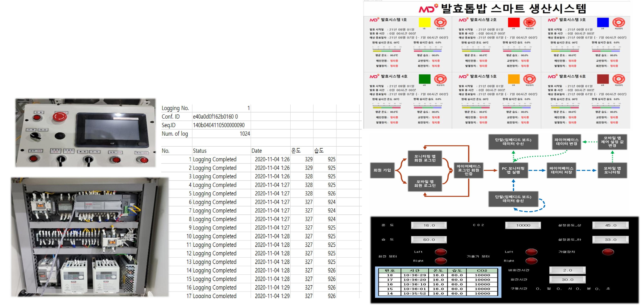Click the green color square for system 4호
Viewport: 644px width, 305px height.
[425, 79]
